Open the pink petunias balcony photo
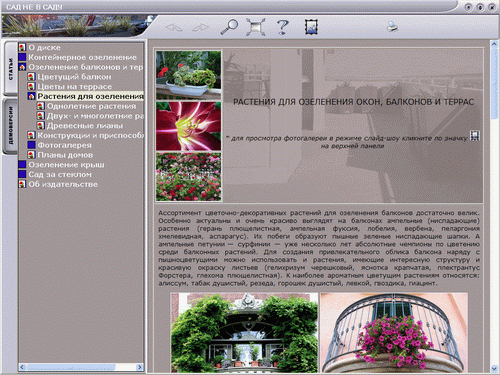Screen dimensions: 500x375 (x=394, y=333)
